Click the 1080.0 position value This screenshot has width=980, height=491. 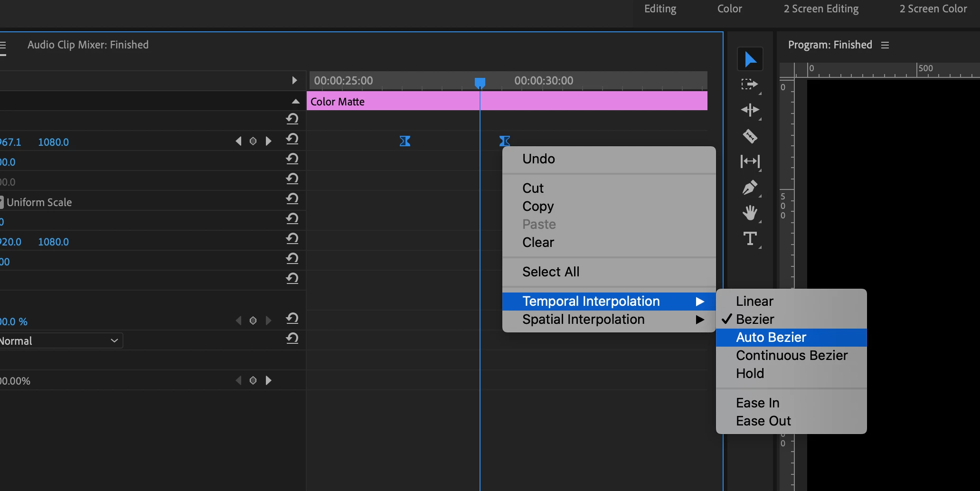pyautogui.click(x=53, y=142)
